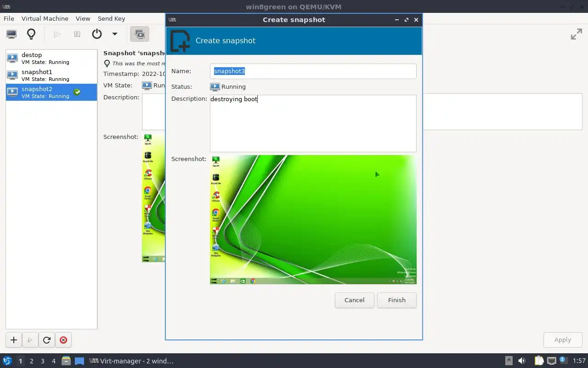
Task: Click the win8green window titlebar app icon
Action: pos(6,7)
